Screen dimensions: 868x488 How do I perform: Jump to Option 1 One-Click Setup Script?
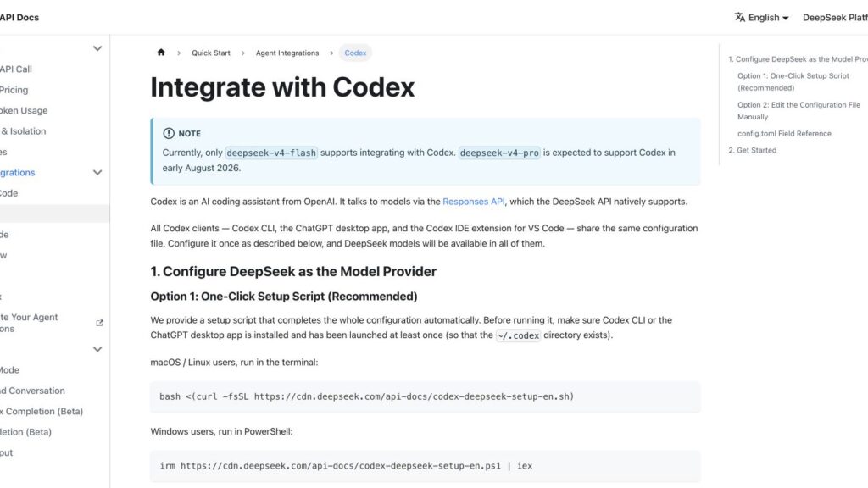pyautogui.click(x=793, y=82)
